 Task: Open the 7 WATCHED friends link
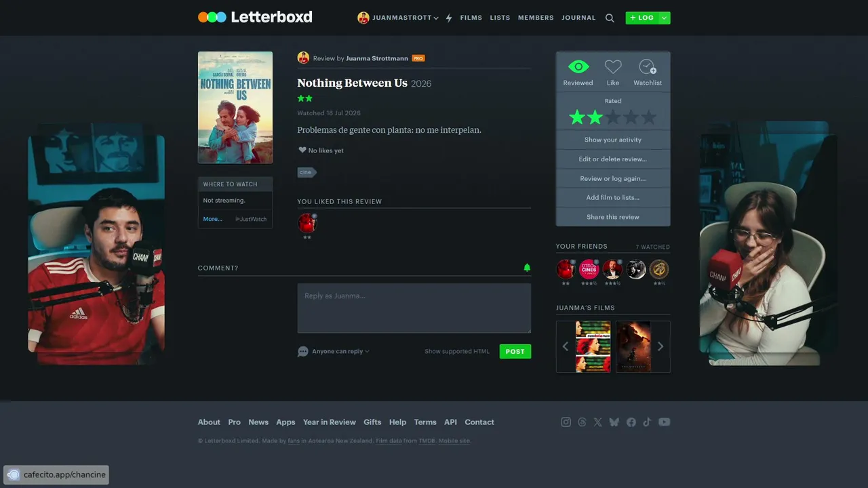pos(652,247)
